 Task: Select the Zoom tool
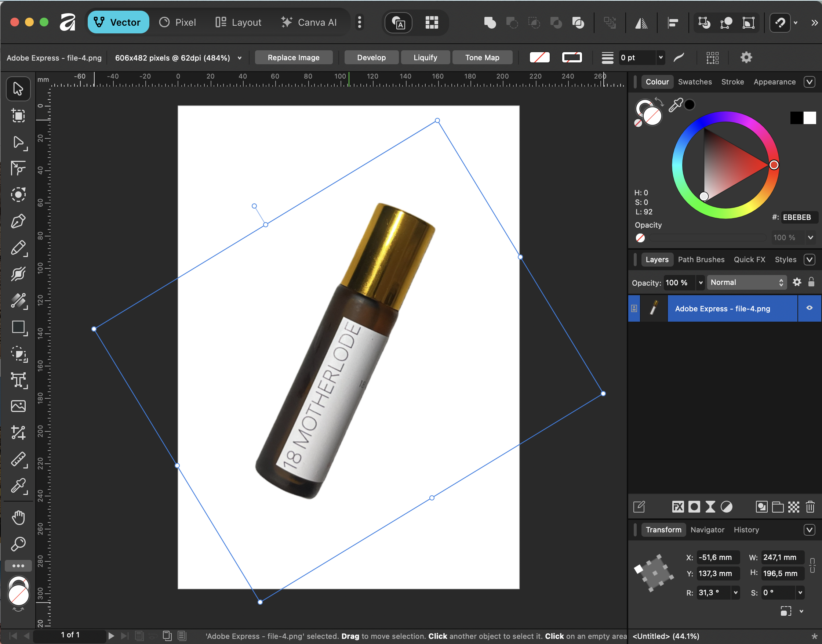[18, 543]
